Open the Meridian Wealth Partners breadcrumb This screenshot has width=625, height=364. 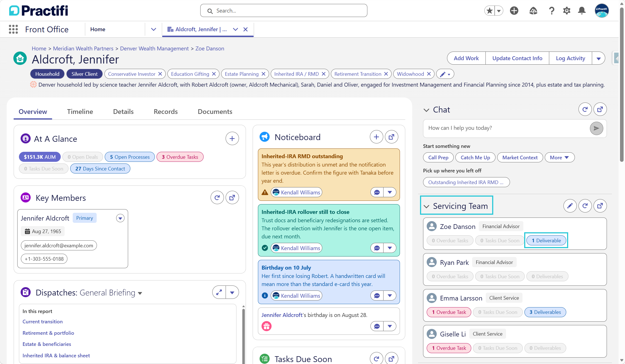pyautogui.click(x=83, y=48)
